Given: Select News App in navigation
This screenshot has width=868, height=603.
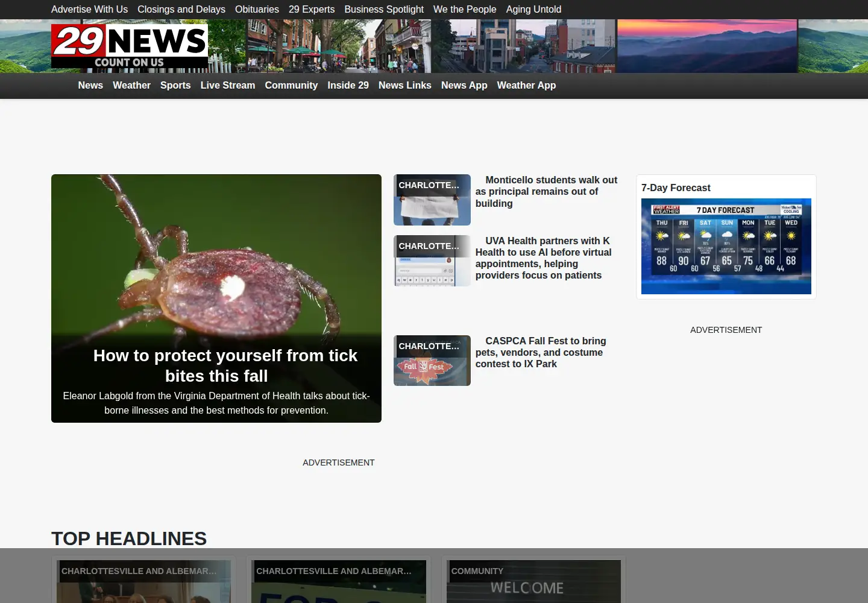Looking at the screenshot, I should pos(464,86).
